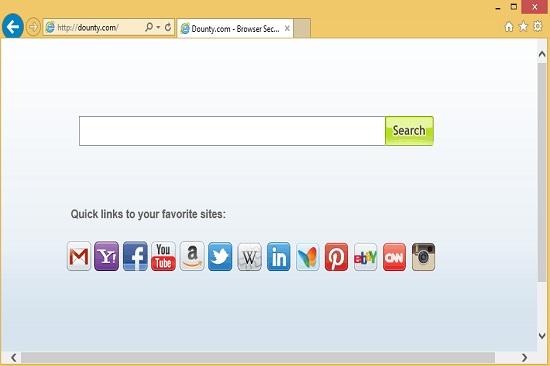
Task: Maximize the browser window
Action: [514, 7]
